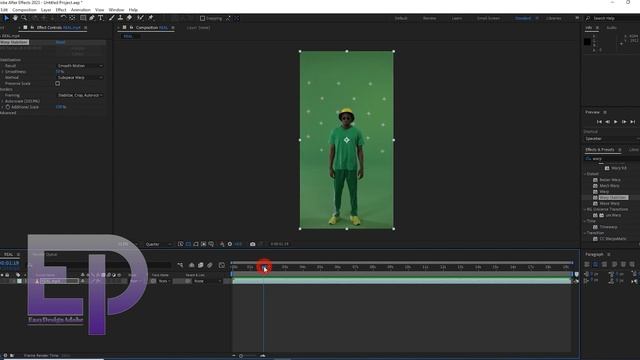Select Bezier Warp effect in list
The height and width of the screenshot is (360, 640).
[610, 180]
